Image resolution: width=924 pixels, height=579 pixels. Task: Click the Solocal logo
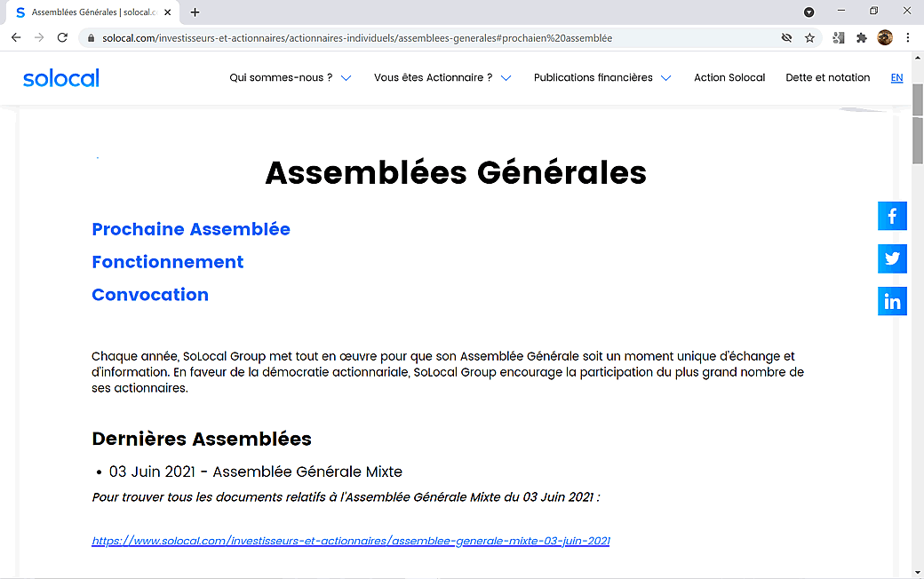61,78
